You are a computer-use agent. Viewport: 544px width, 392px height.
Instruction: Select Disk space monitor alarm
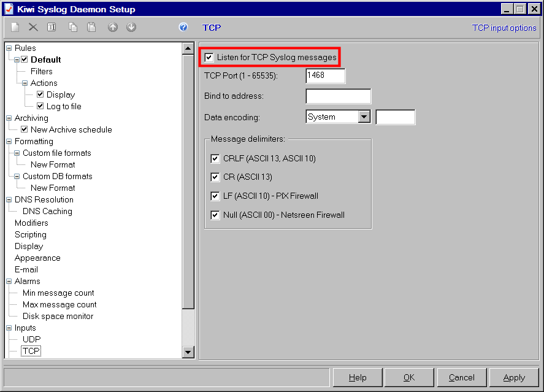(x=58, y=317)
